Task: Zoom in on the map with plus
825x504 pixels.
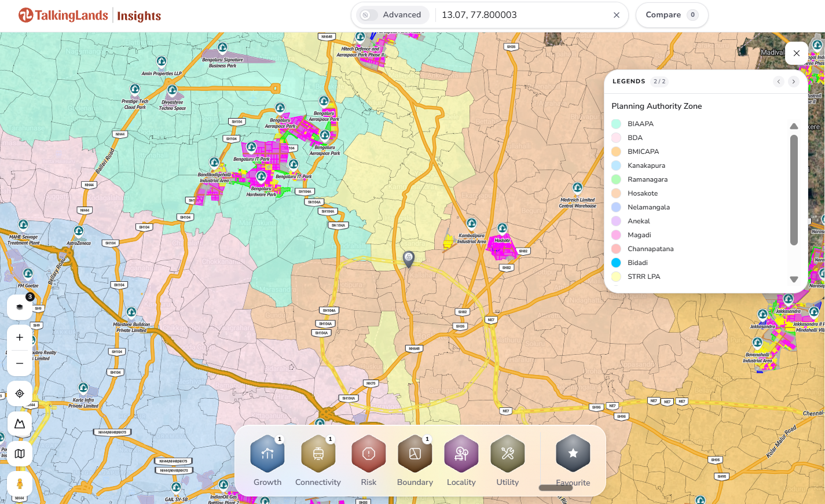Action: pos(20,337)
